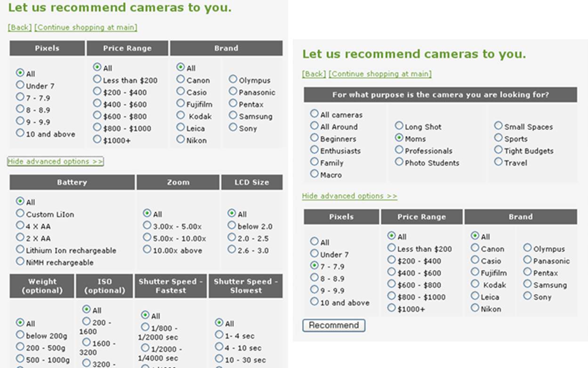Select zoom '5.00x - 10.00x' radio

point(147,237)
